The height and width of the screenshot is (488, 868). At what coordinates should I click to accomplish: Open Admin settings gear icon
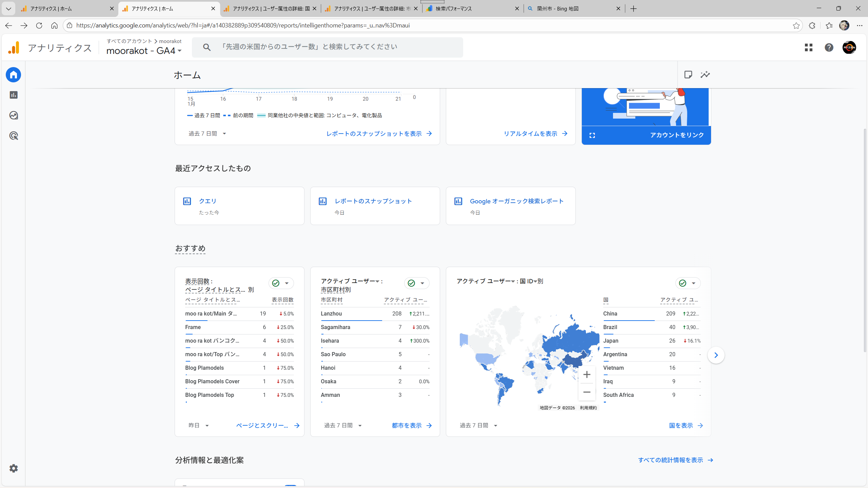14,468
